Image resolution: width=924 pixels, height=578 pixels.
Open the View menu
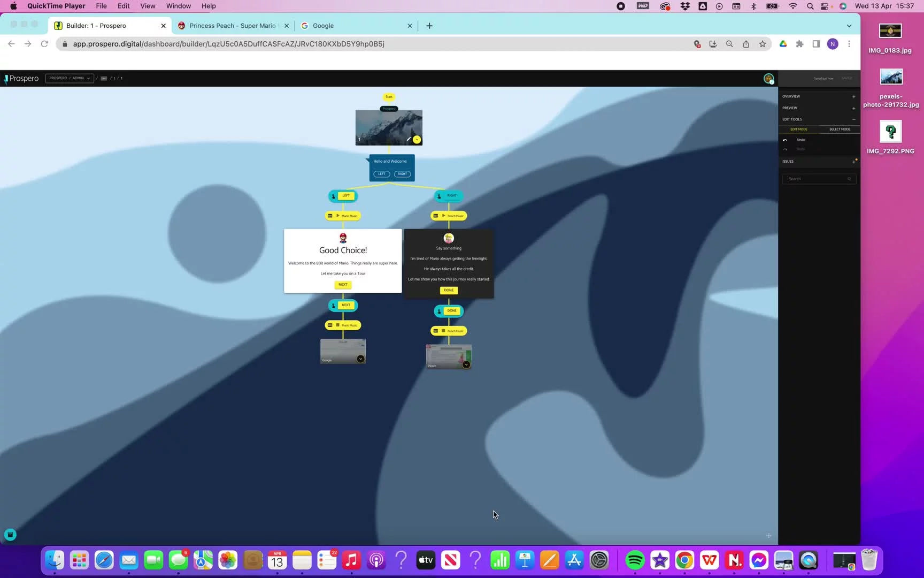[148, 6]
